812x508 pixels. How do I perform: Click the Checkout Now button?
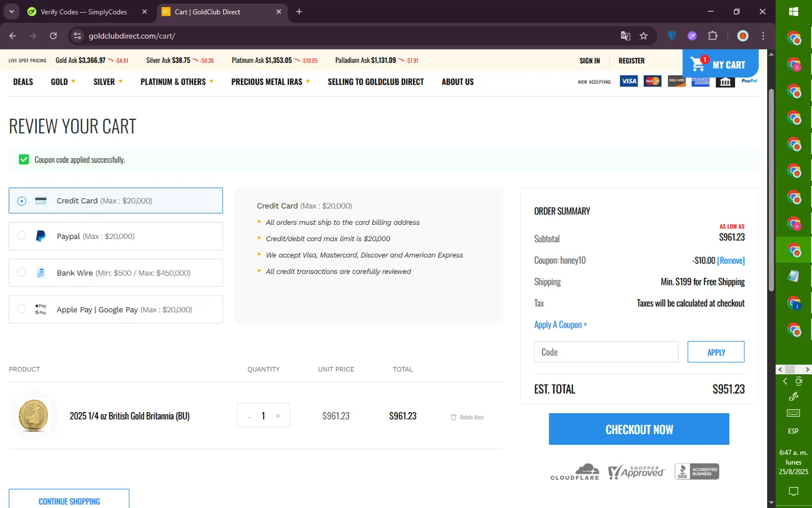click(639, 429)
